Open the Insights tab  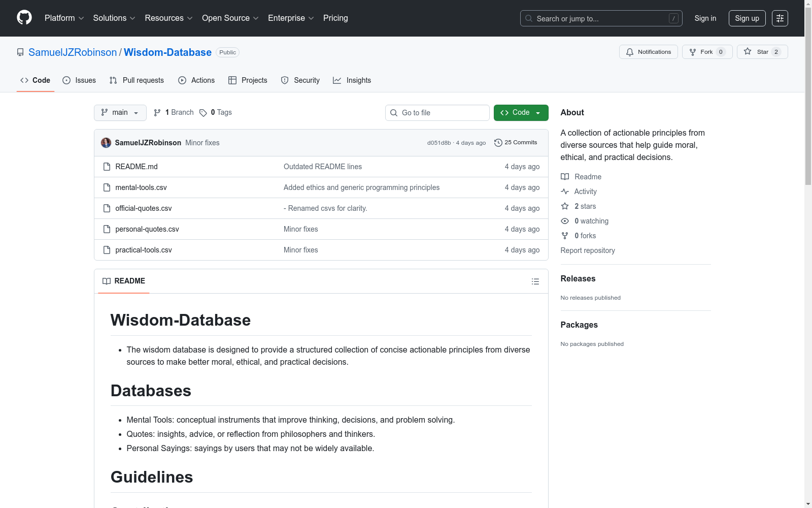coord(352,80)
